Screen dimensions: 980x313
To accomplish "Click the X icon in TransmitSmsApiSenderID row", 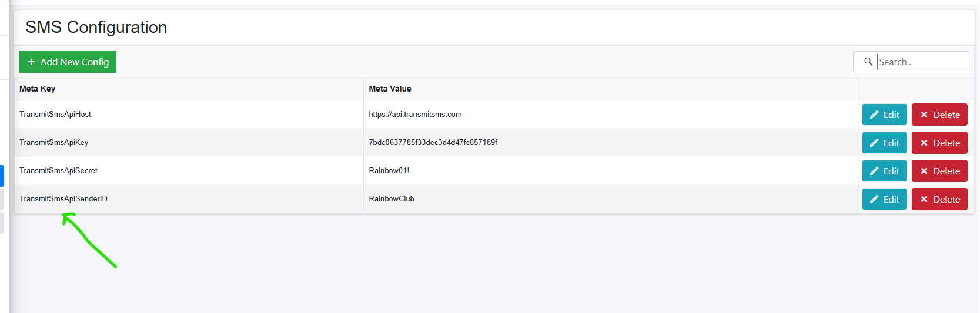I will [924, 199].
